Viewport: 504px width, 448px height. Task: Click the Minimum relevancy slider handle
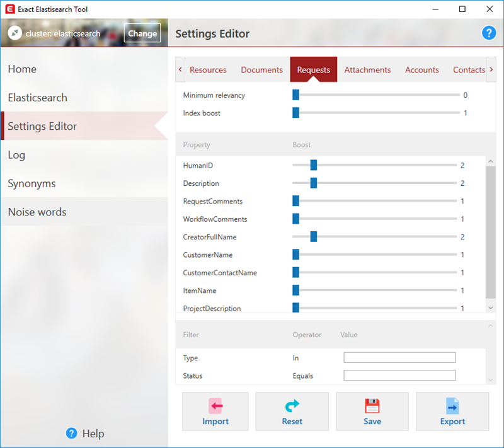click(x=295, y=95)
